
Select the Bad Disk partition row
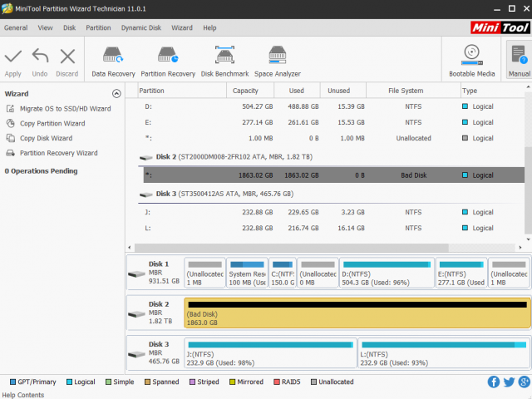pyautogui.click(x=332, y=175)
